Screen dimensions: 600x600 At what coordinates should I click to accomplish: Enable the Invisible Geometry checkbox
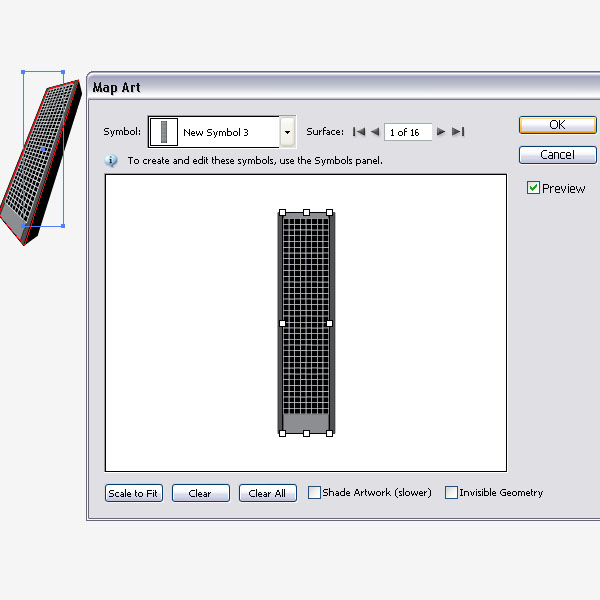[x=451, y=492]
